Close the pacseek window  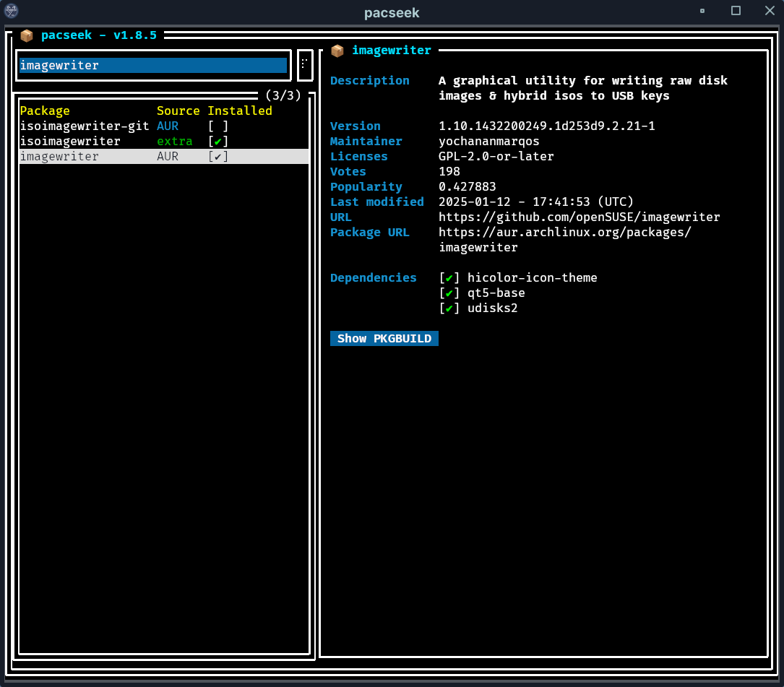click(770, 11)
